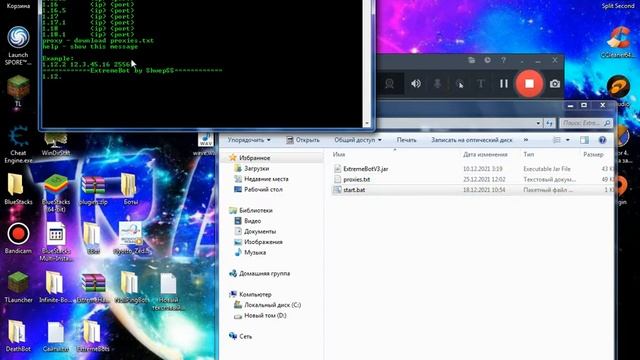640x360 pixels.
Task: Pause the Bandicam recording
Action: click(x=504, y=84)
